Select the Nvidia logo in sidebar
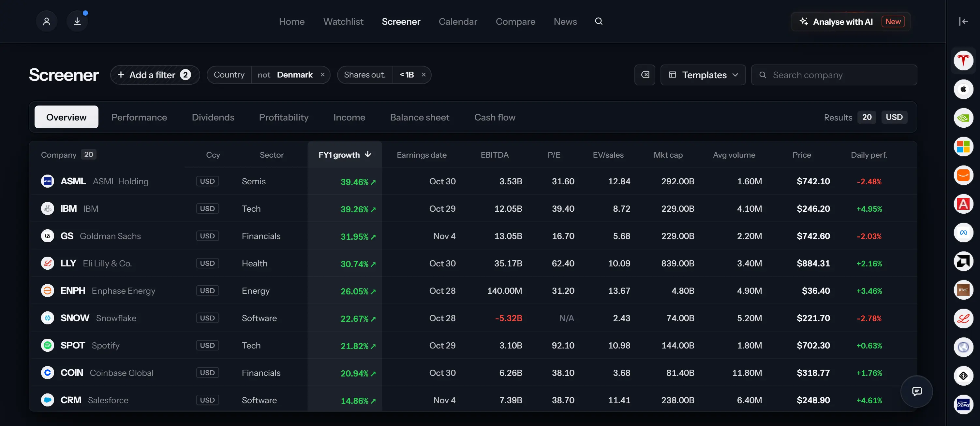The width and height of the screenshot is (980, 426). point(963,118)
